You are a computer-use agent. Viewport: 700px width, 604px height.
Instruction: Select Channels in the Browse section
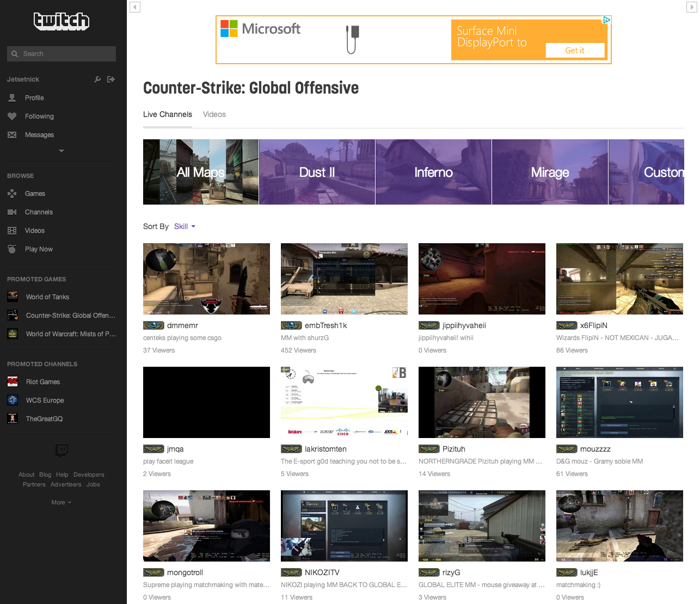38,212
